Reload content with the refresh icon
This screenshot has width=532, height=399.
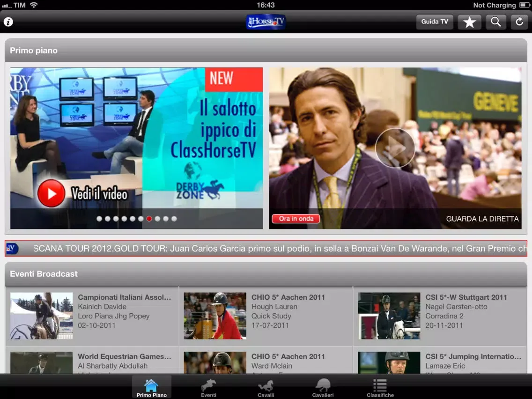519,22
